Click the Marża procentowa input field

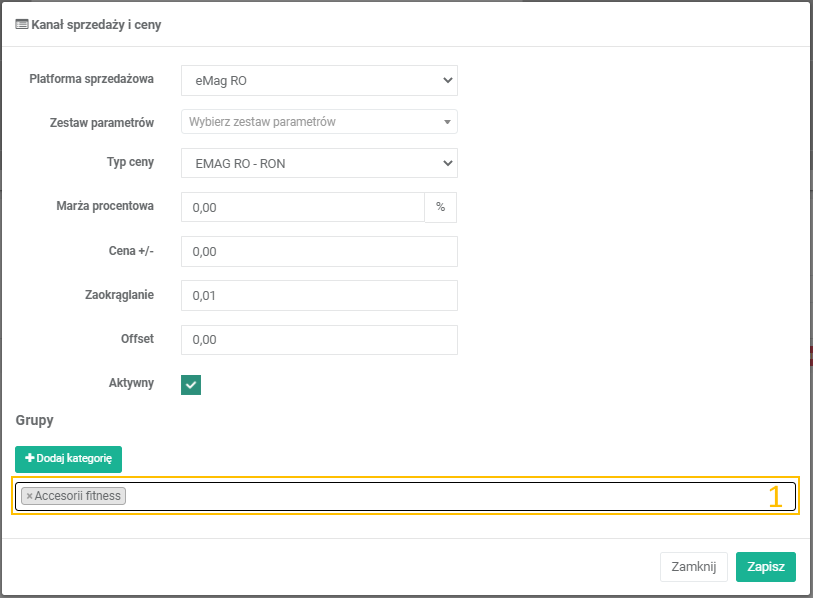click(x=303, y=207)
